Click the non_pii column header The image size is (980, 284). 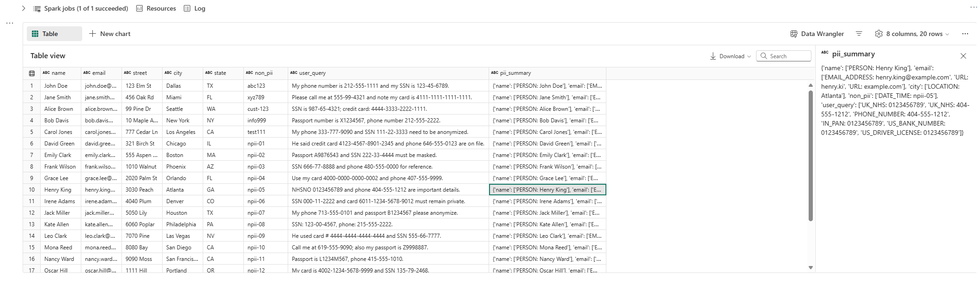266,73
